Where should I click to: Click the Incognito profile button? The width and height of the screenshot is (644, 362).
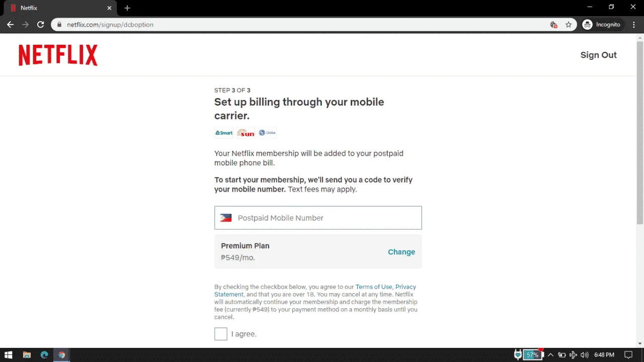[602, 25]
